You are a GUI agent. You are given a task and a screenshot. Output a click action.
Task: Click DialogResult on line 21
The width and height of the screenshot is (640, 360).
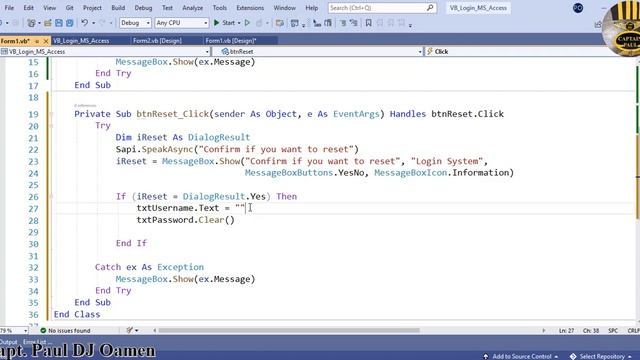click(219, 138)
